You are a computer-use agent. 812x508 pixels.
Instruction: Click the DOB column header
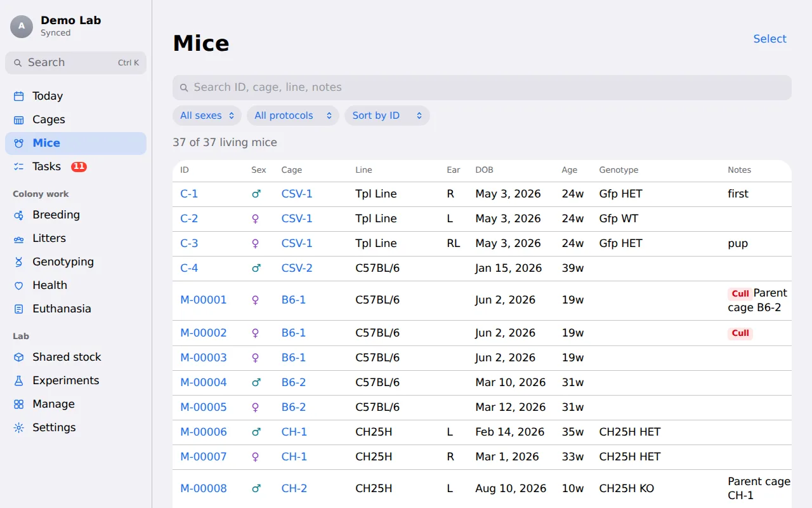(484, 170)
